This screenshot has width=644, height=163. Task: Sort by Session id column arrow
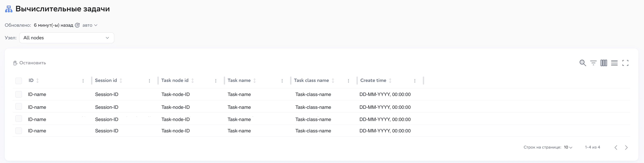121,81
